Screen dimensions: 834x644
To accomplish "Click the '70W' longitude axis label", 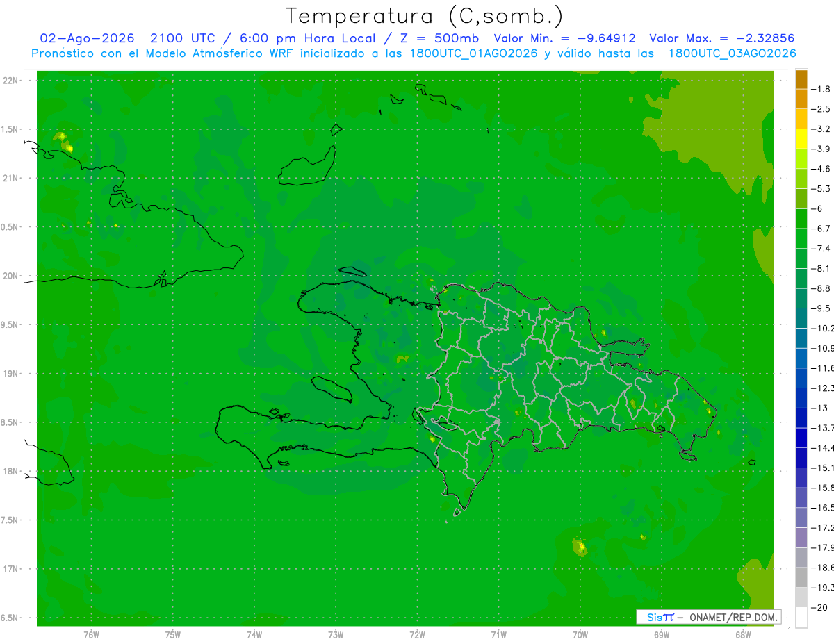I will click(580, 635).
